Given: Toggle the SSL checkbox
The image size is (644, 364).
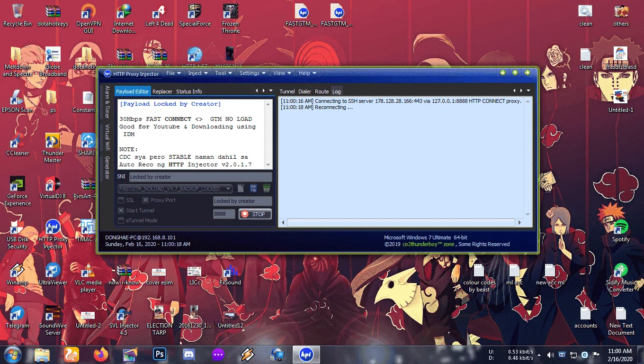Looking at the screenshot, I should pos(121,200).
